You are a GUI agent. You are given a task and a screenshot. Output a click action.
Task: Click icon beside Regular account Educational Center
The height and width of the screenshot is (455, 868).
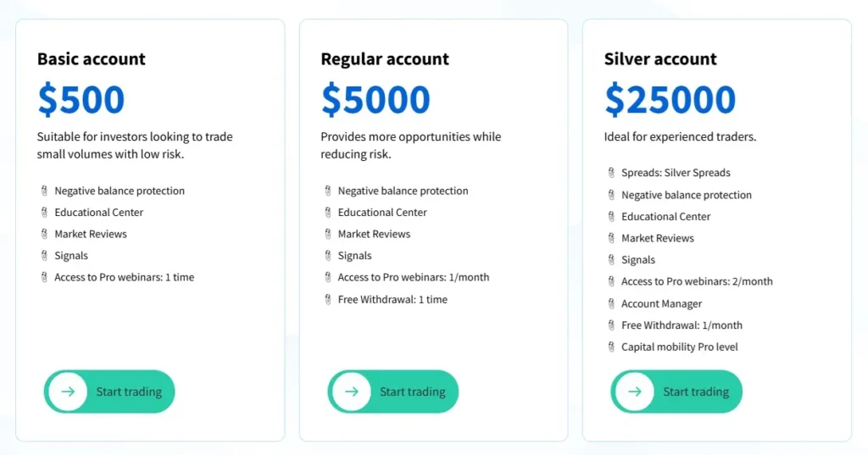[328, 213]
